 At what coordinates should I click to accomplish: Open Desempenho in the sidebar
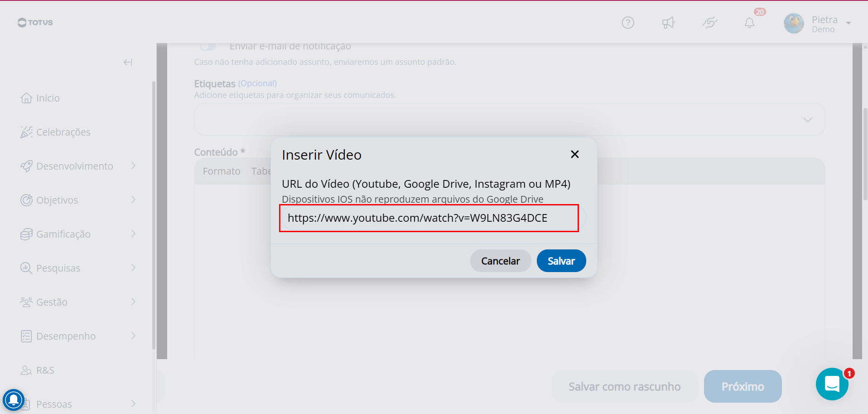[x=66, y=336]
